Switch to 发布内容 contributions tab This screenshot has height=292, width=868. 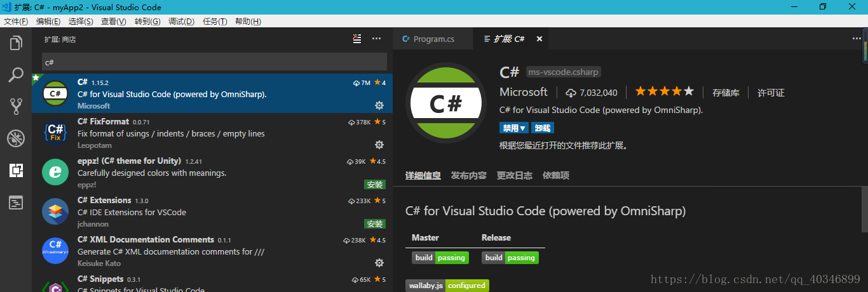click(x=469, y=175)
